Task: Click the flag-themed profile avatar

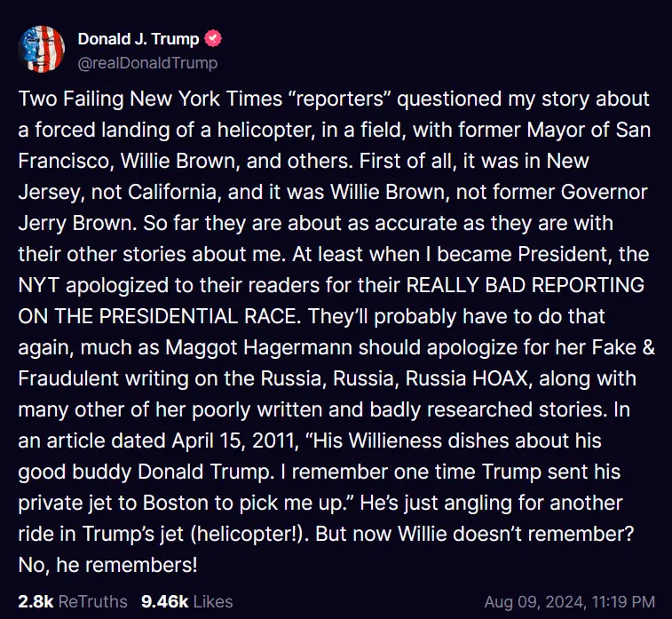Action: click(41, 50)
